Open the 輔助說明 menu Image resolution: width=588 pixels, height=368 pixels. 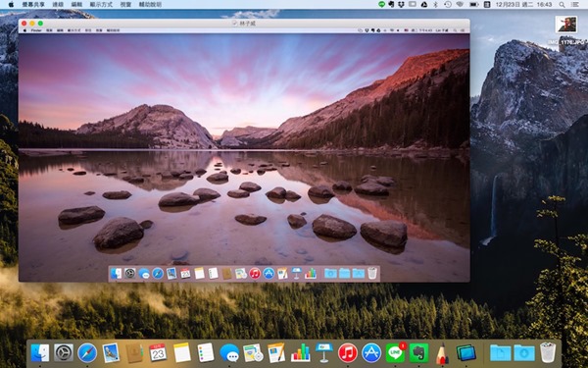150,5
